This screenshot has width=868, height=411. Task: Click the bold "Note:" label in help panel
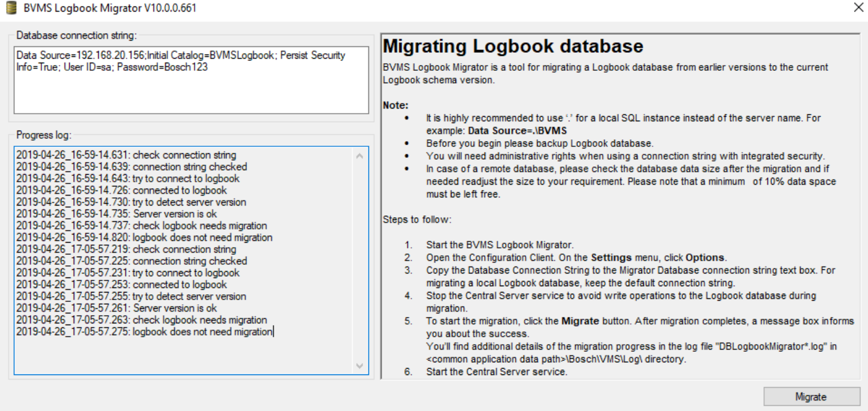point(396,106)
